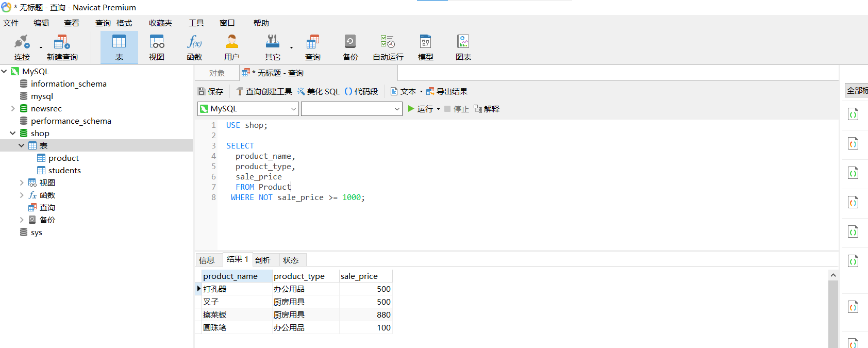Viewport: 868px width, 348px height.
Task: Select the Result 1 tab
Action: coord(238,259)
